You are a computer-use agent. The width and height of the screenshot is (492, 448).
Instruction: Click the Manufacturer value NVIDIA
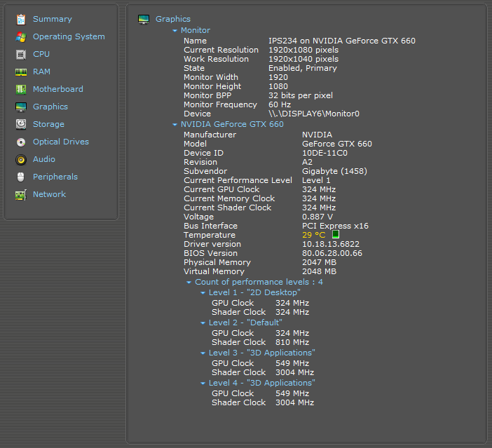[x=317, y=135]
